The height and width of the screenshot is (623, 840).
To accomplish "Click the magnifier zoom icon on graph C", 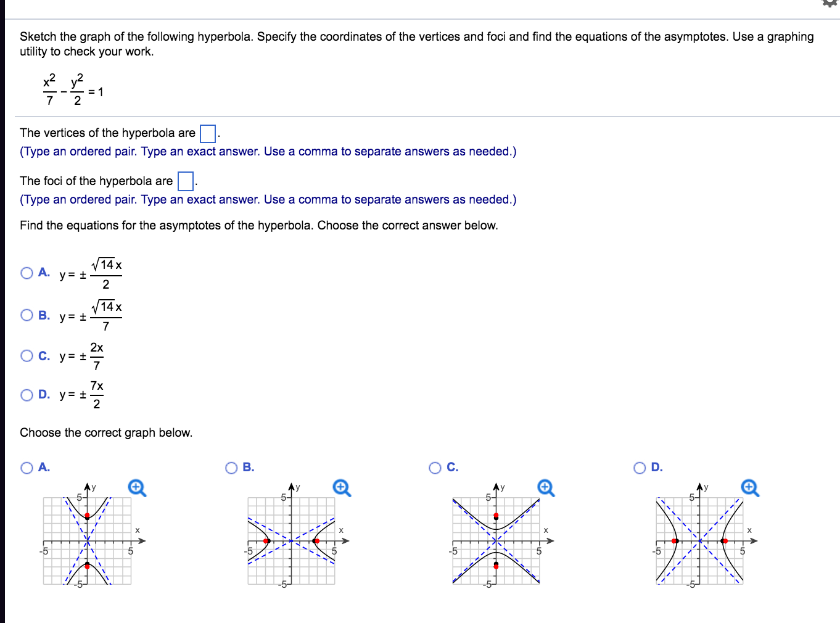I will [x=545, y=488].
